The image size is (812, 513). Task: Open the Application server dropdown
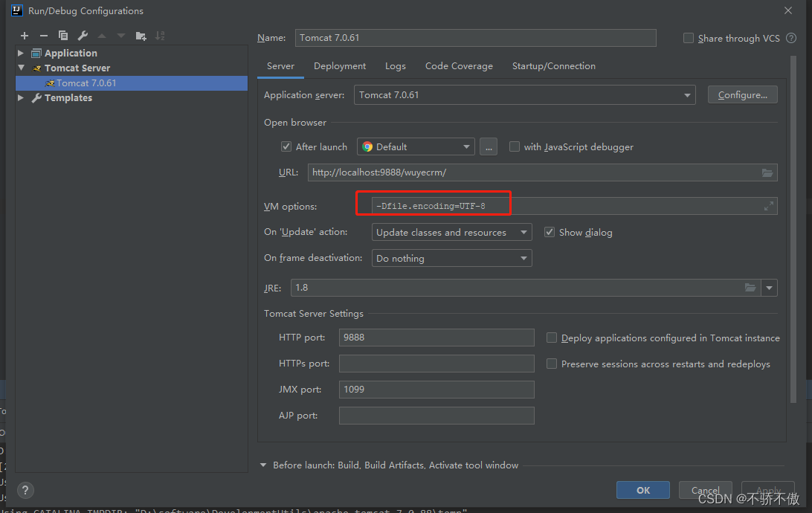pos(524,94)
